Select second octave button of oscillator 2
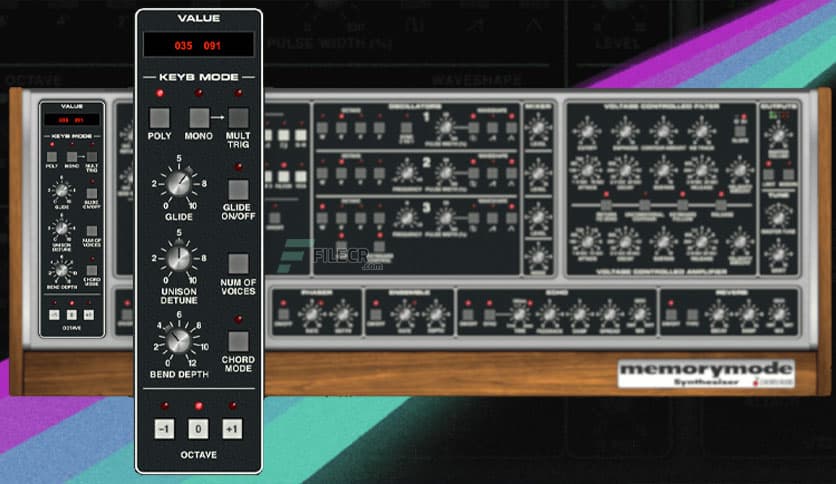Image resolution: width=836 pixels, height=484 pixels. [x=341, y=173]
